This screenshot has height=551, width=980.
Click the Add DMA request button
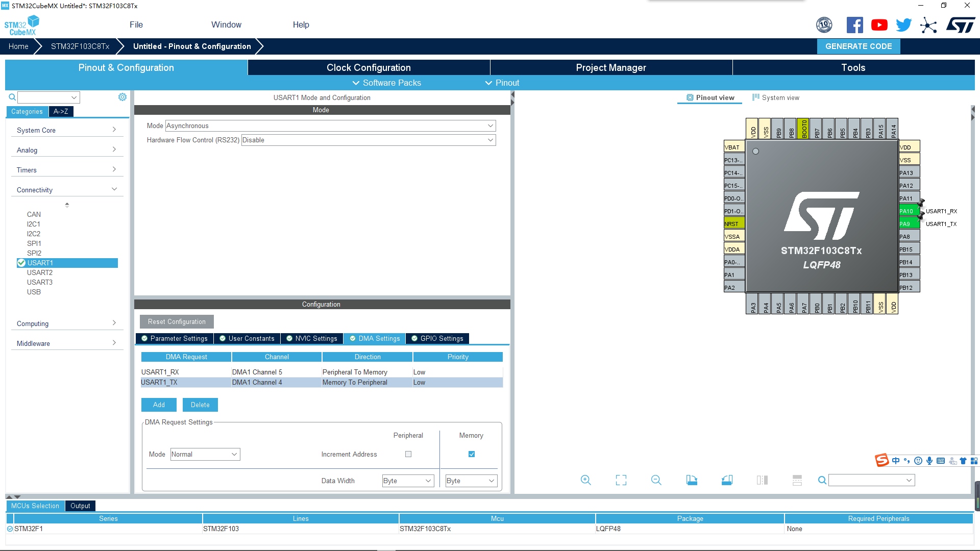pos(159,405)
